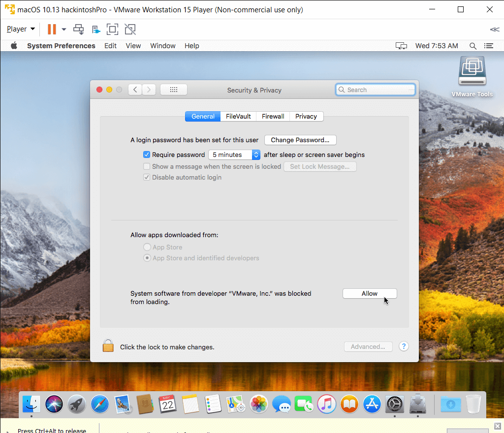Open the power options dropdown arrow beside pause
Image resolution: width=504 pixels, height=433 pixels.
click(x=64, y=29)
